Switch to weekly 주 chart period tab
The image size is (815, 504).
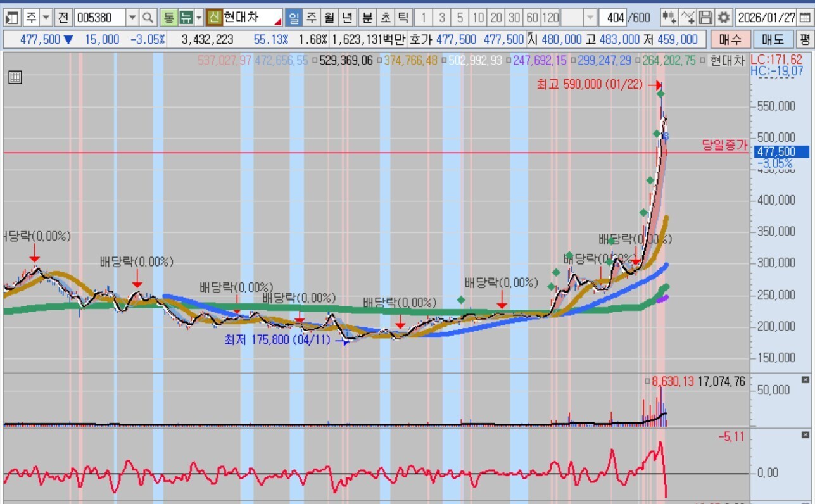tap(312, 17)
